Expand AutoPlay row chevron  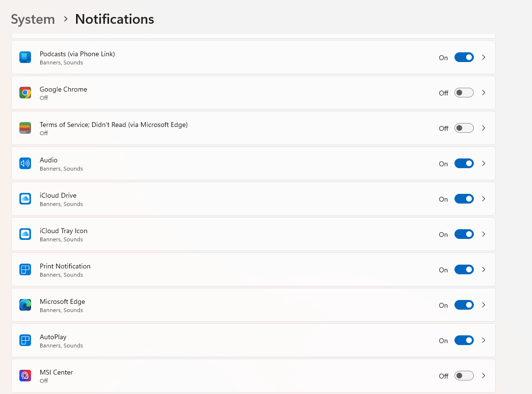click(484, 340)
